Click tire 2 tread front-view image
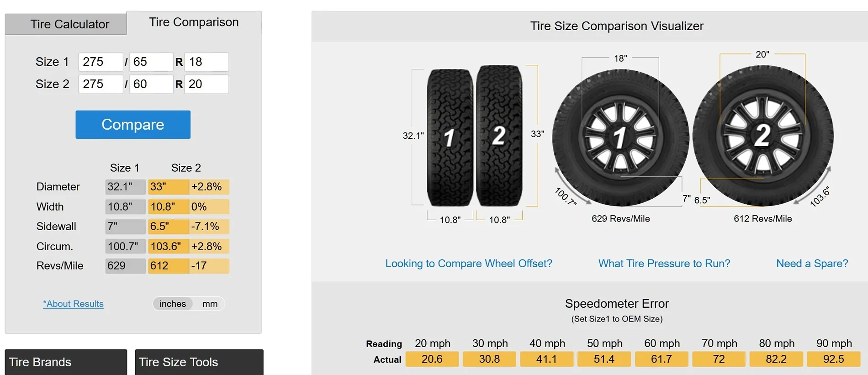The height and width of the screenshot is (375, 868). click(499, 136)
